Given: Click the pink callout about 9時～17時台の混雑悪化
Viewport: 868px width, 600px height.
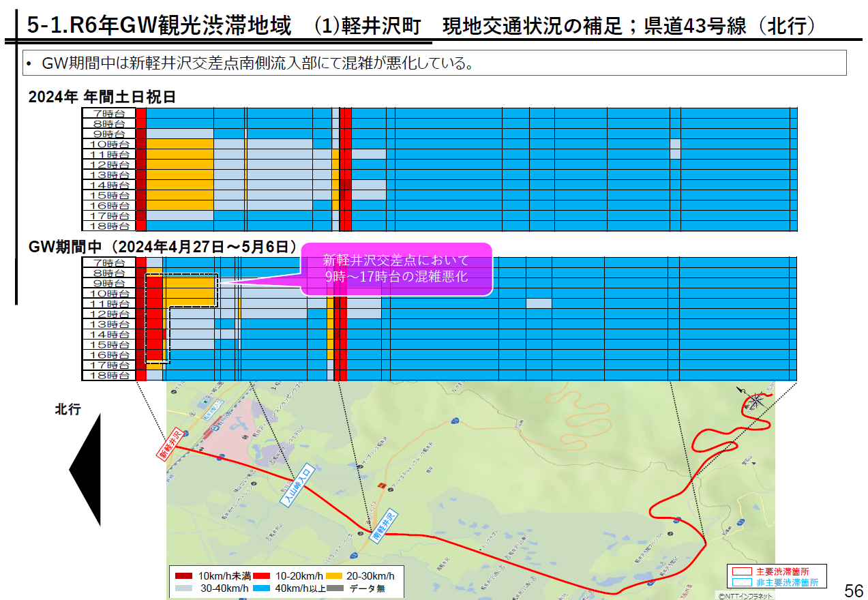Looking at the screenshot, I should click(x=396, y=269).
